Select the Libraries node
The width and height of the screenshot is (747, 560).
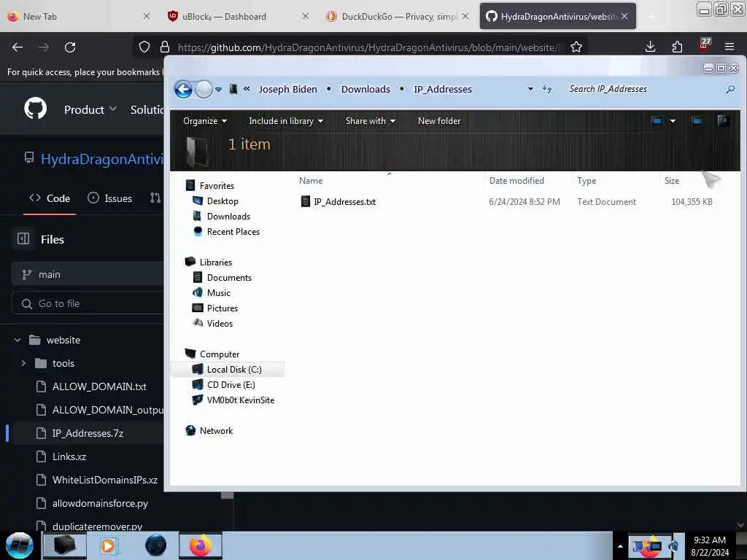(209, 262)
